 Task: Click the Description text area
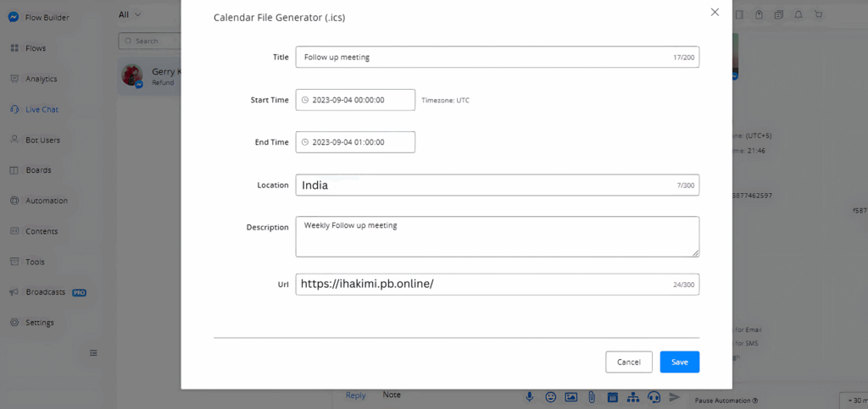tap(497, 236)
